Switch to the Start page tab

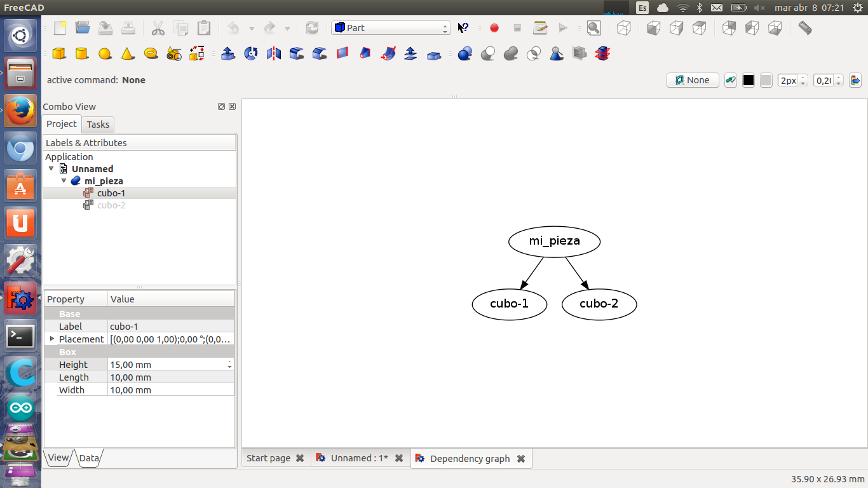(x=268, y=458)
